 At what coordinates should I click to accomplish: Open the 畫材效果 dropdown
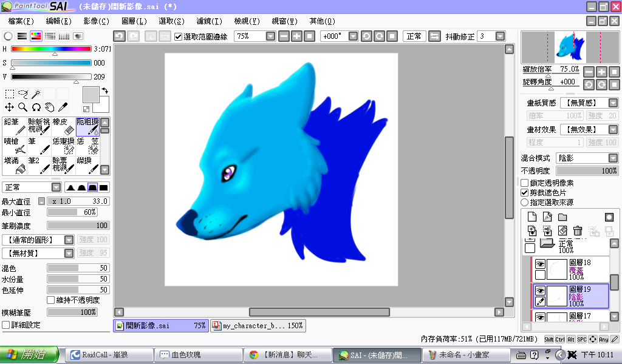click(x=613, y=129)
